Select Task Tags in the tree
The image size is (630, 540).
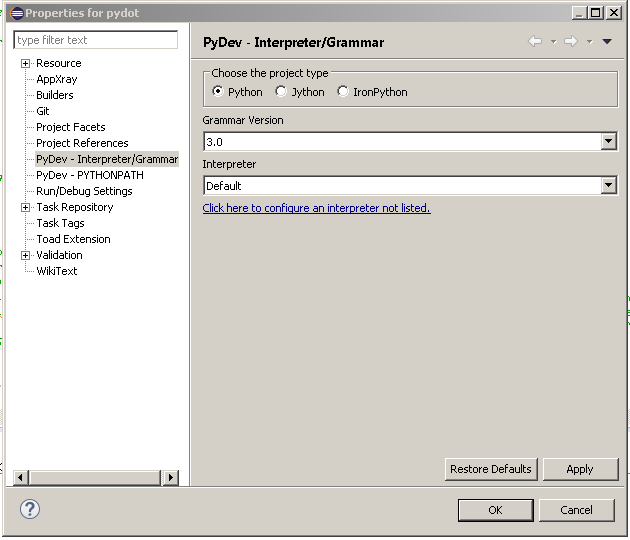click(x=60, y=223)
